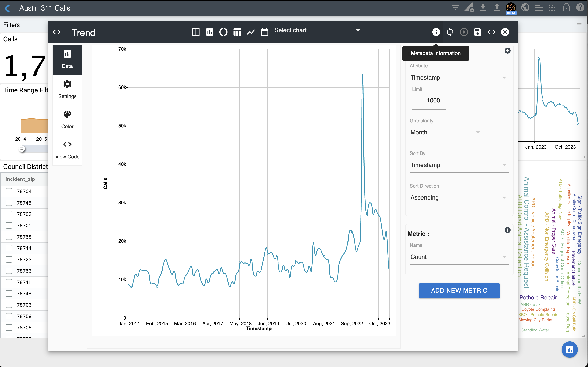588x367 pixels.
Task: Switch to the Settings tab
Action: pos(67,90)
